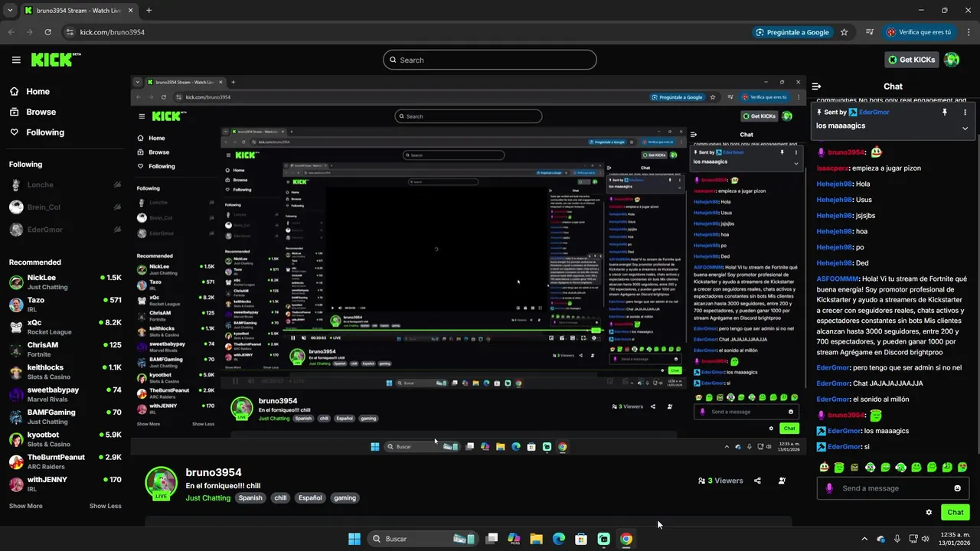The height and width of the screenshot is (551, 980).
Task: Open Chrome tab search dropdown
Action: tap(11, 11)
